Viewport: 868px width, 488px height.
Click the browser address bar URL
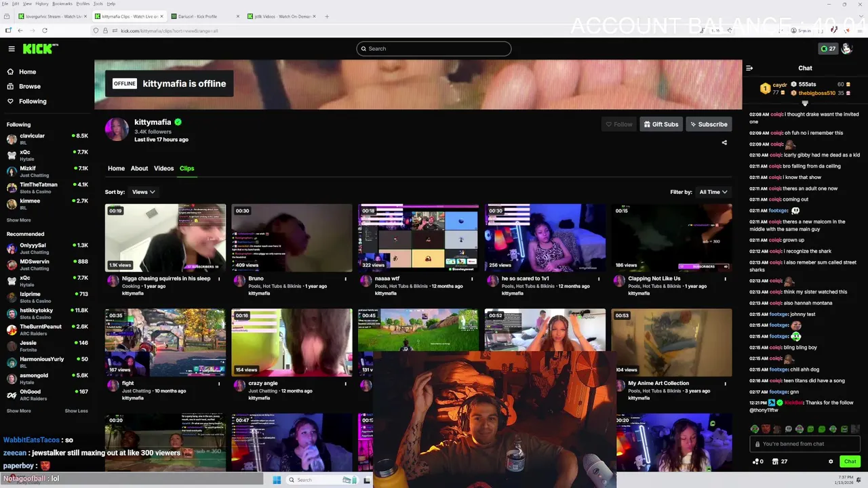pyautogui.click(x=170, y=30)
